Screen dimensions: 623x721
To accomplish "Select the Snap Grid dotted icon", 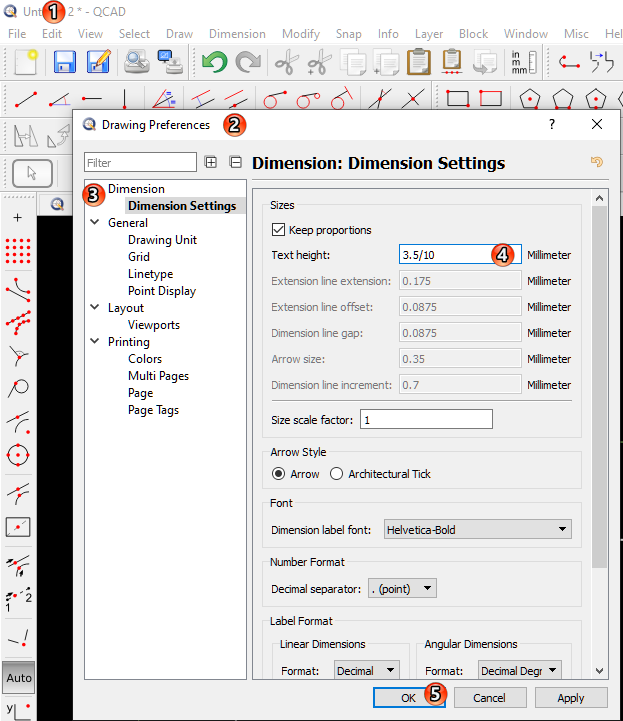I will (17, 251).
